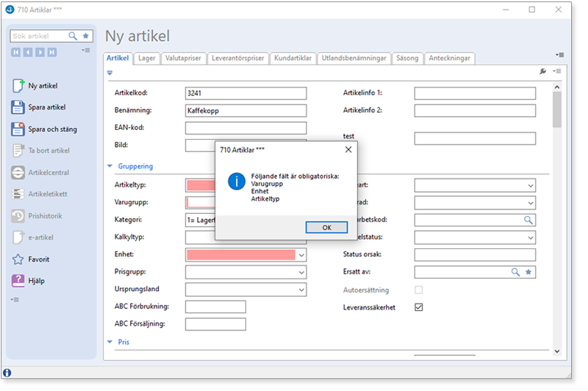588x391 pixels.
Task: Click the star icon in Ersatt av field
Action: pos(528,272)
